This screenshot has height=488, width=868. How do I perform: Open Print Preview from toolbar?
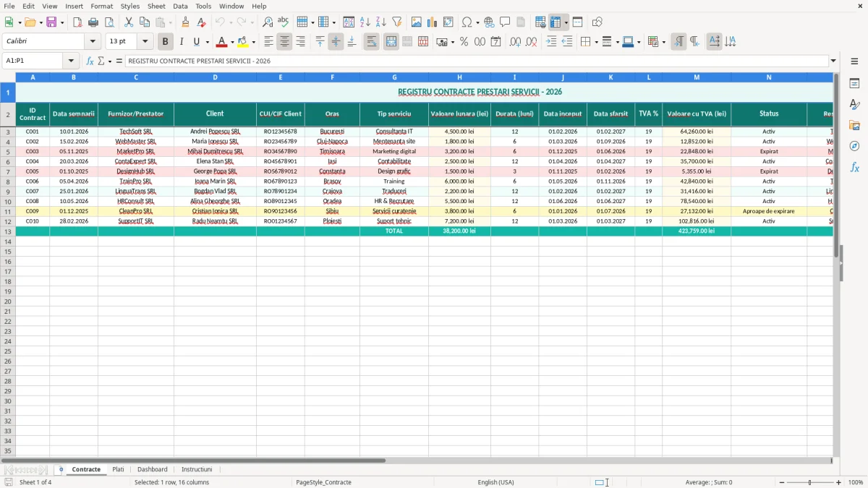click(x=109, y=22)
